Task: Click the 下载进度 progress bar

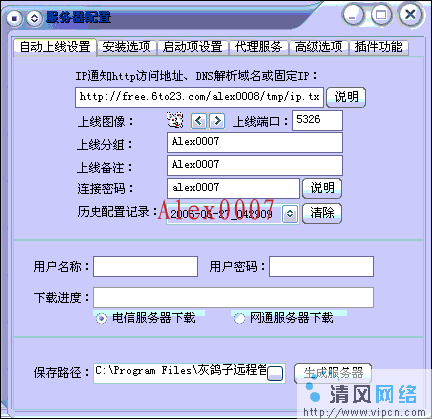Action: tap(233, 297)
